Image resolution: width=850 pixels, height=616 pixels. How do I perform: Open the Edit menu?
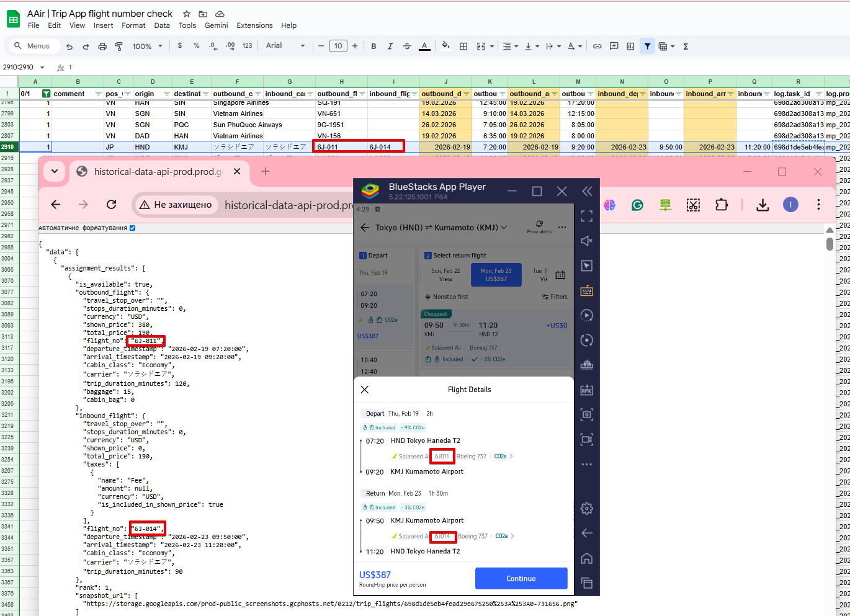tap(55, 25)
